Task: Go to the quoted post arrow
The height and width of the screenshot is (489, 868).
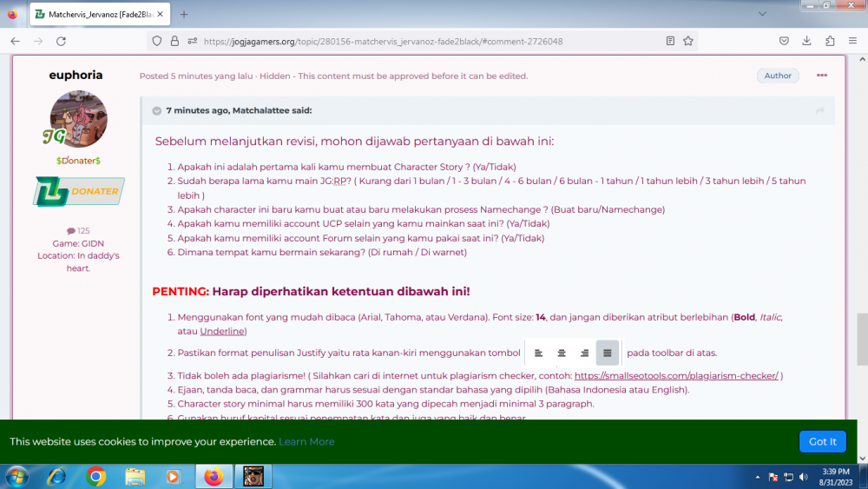Action: click(x=820, y=111)
